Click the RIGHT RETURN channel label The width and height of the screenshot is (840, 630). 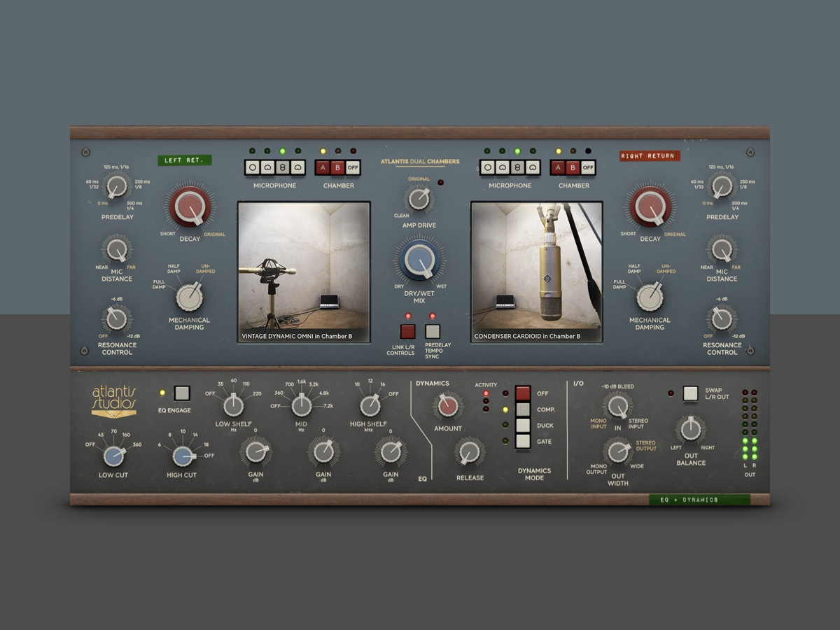tap(650, 156)
